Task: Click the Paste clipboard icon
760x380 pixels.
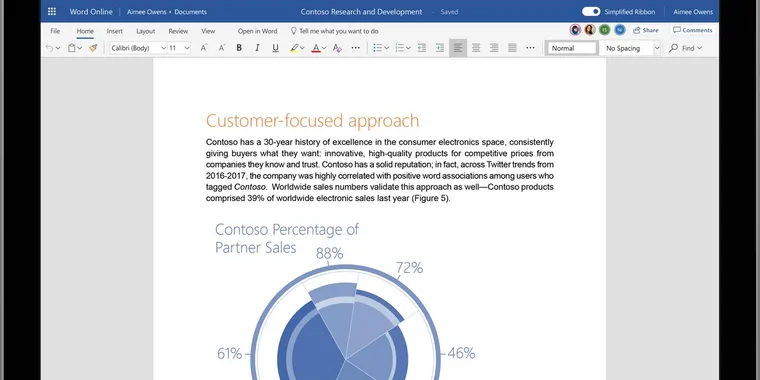Action: click(x=71, y=48)
